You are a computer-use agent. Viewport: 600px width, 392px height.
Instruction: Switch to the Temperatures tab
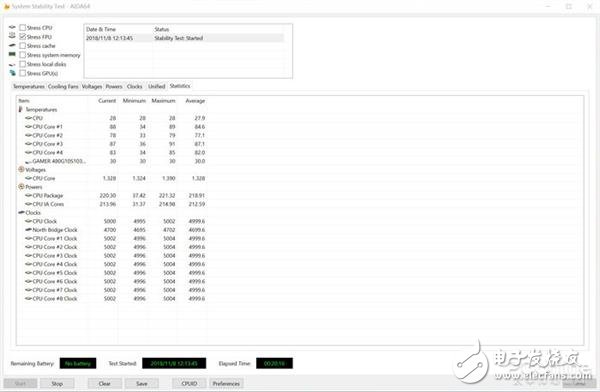[x=29, y=87]
